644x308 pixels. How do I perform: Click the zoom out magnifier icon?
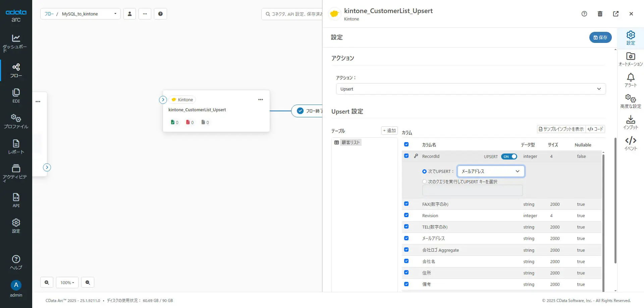coord(88,283)
